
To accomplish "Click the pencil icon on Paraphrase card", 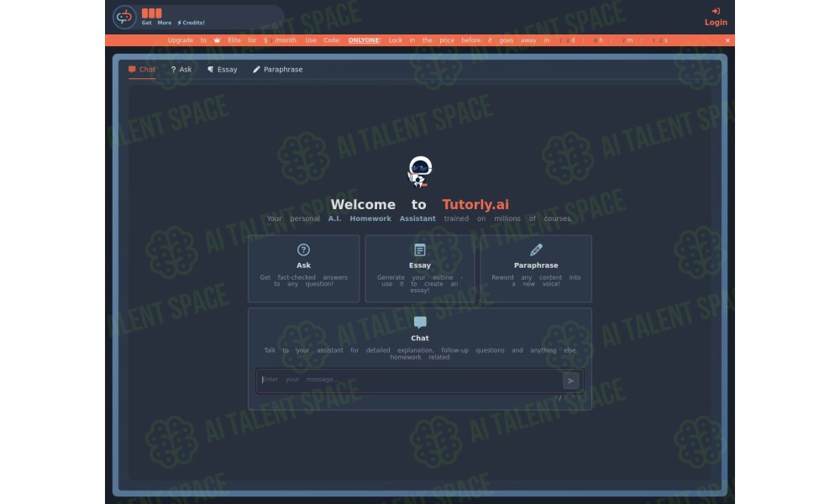I will pyautogui.click(x=536, y=249).
